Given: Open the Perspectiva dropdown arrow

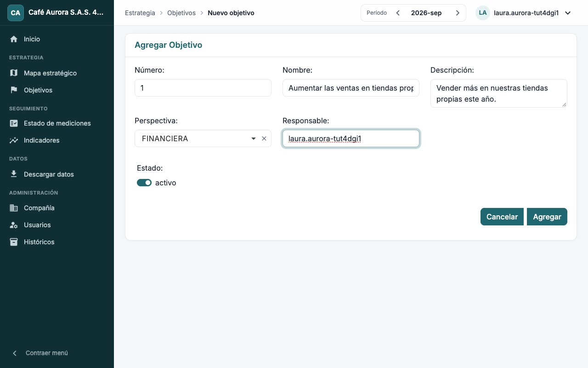Looking at the screenshot, I should 254,138.
